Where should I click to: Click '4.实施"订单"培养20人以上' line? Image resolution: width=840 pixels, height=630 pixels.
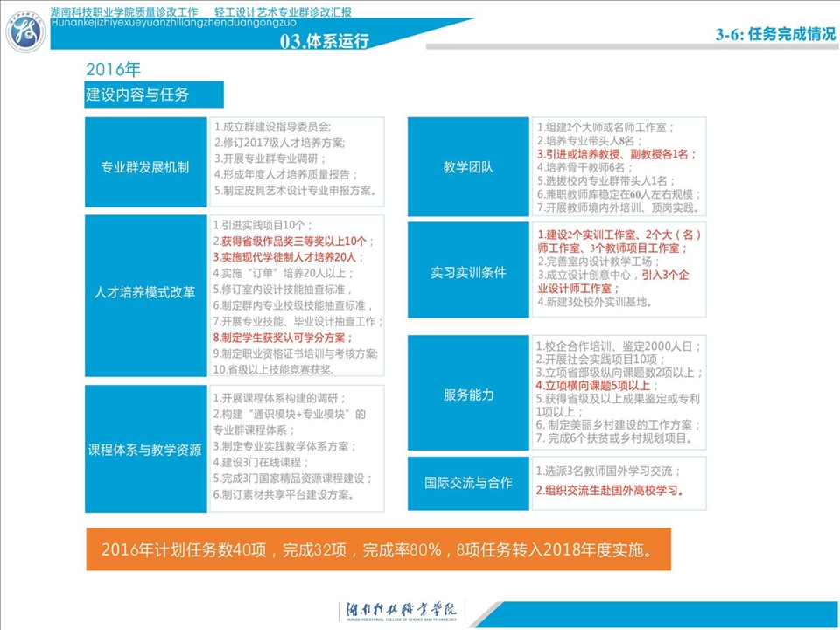[283, 273]
